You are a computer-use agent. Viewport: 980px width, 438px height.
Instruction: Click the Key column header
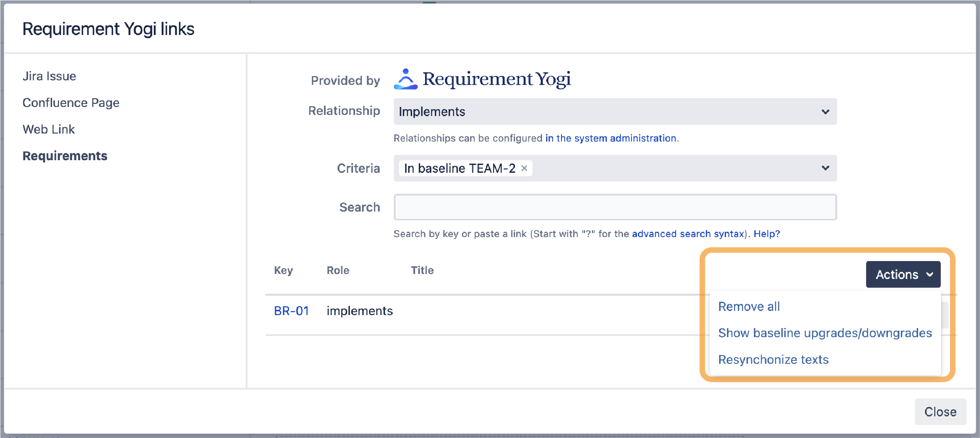click(283, 270)
